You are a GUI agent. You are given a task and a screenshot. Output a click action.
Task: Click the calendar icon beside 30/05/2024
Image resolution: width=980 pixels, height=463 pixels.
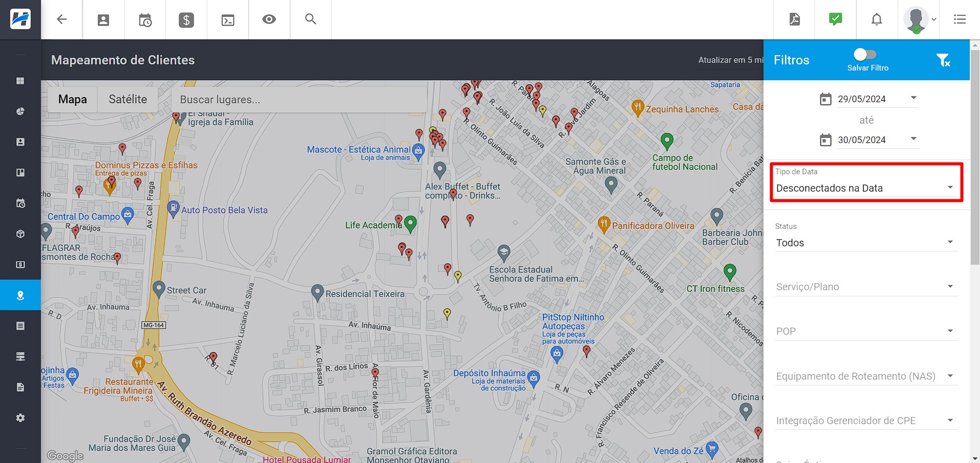(x=825, y=140)
